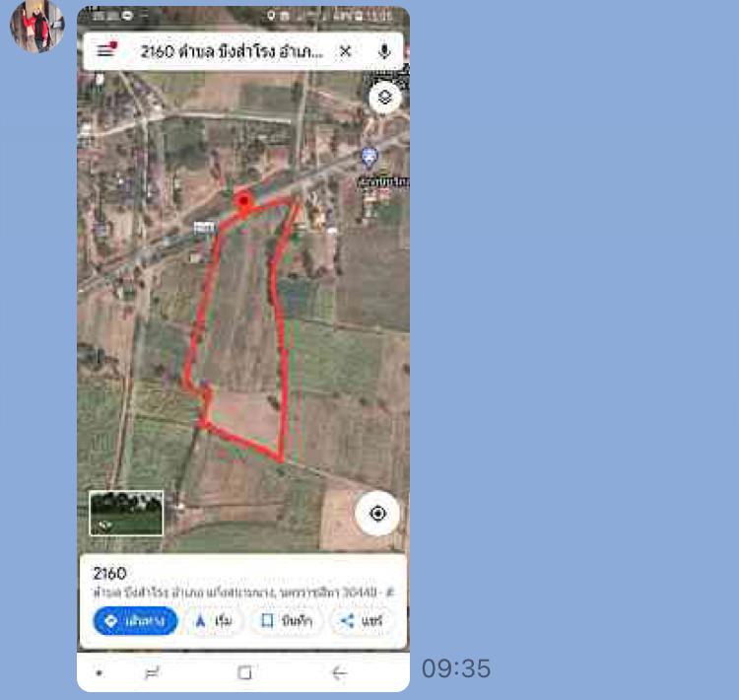Select the red dropped pin marker
The height and width of the screenshot is (700, 739).
pyautogui.click(x=243, y=203)
